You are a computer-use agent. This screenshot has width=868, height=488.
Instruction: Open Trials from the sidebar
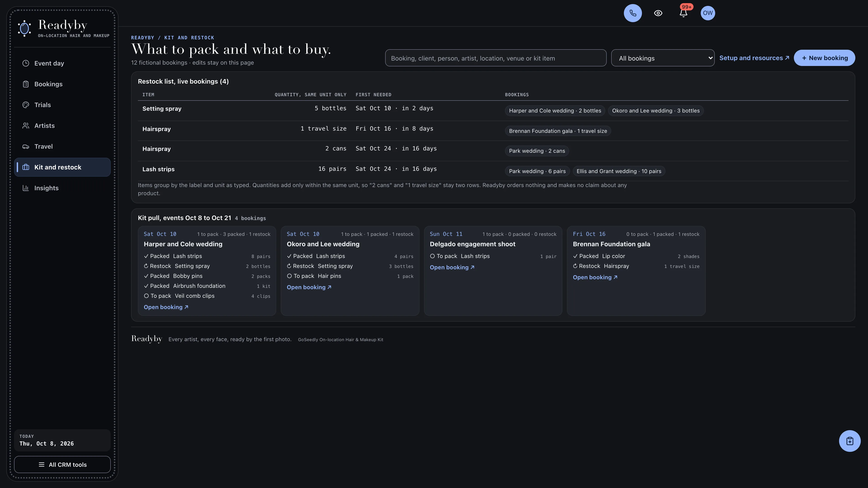tap(62, 105)
